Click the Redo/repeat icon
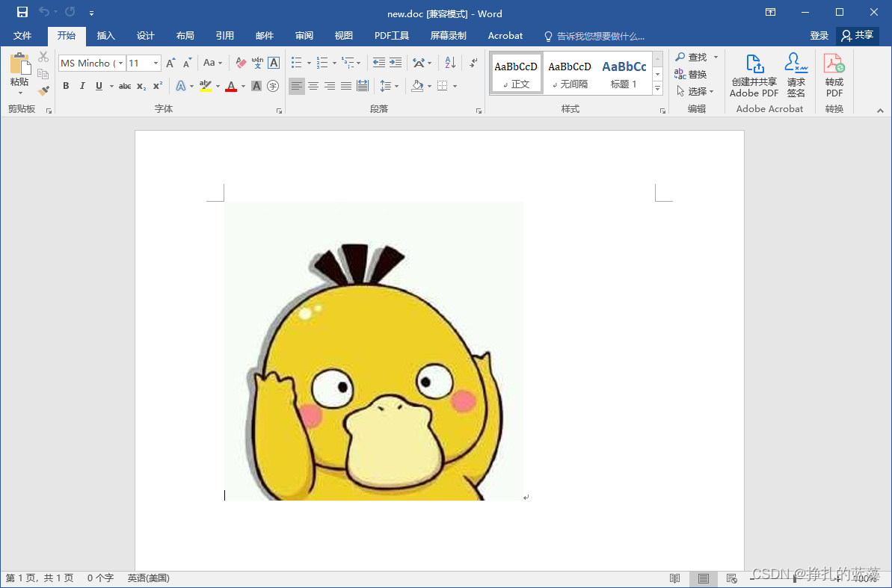 [70, 12]
